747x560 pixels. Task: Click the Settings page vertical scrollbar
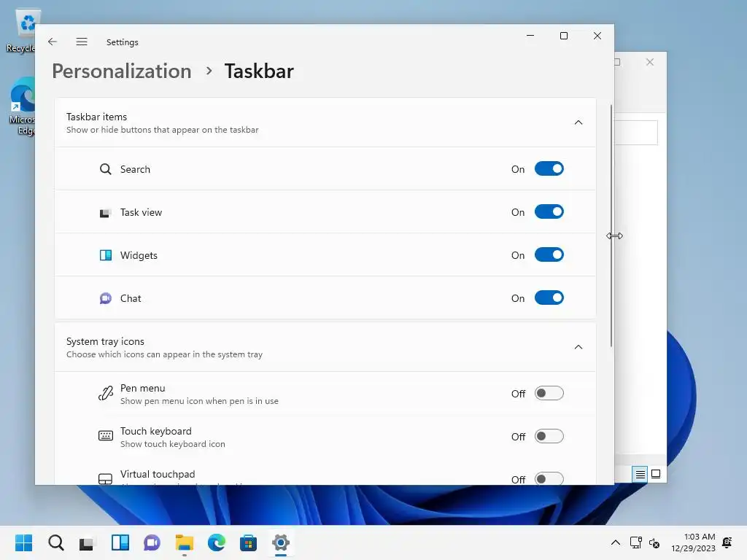pyautogui.click(x=611, y=226)
